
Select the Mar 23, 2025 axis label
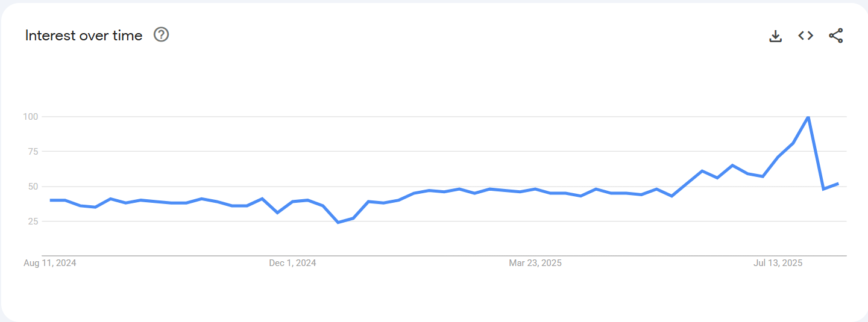click(535, 263)
